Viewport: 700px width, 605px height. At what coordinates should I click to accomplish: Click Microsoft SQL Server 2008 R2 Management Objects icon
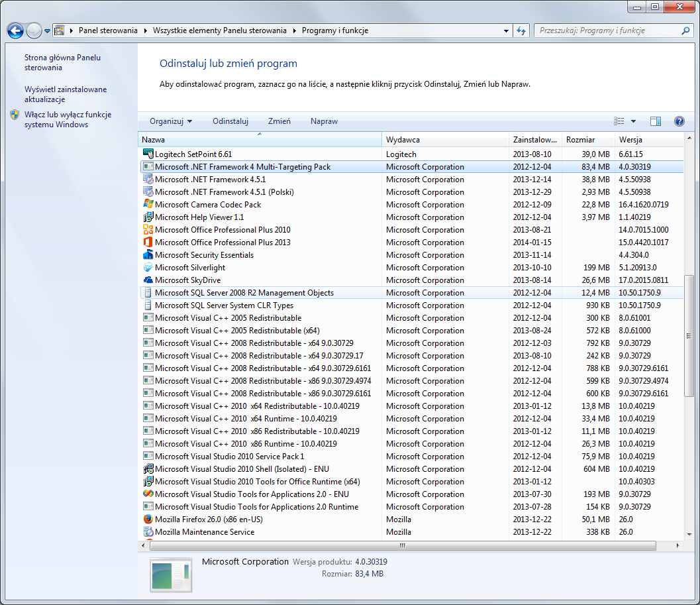tap(148, 293)
